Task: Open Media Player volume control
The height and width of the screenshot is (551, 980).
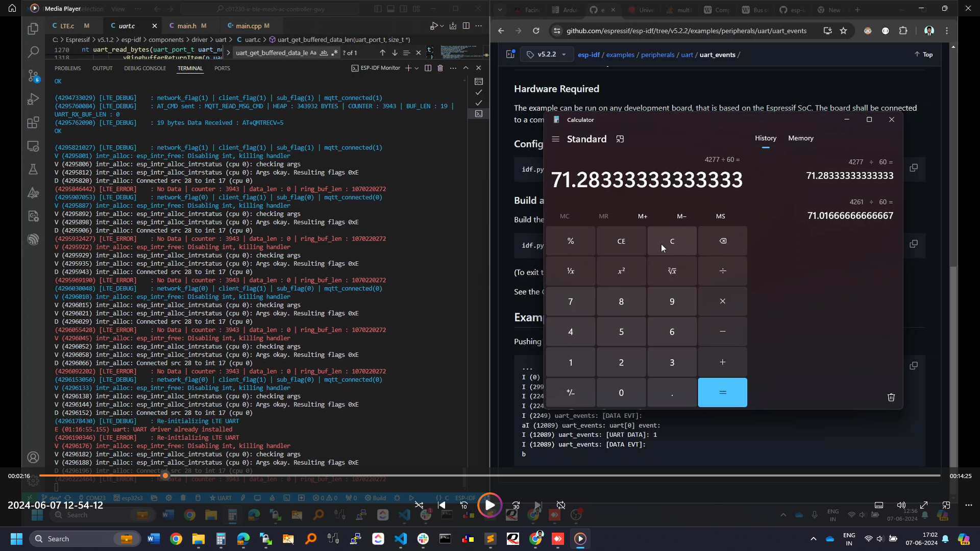Action: tap(901, 505)
